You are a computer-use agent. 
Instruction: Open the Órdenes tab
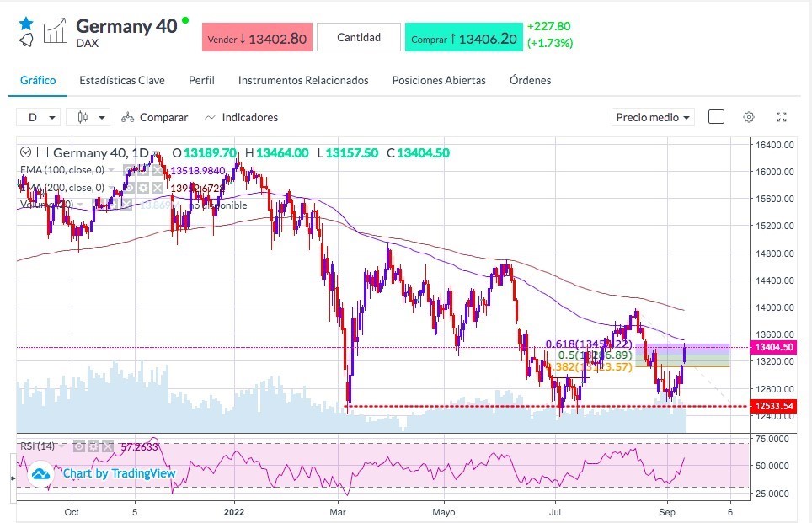[530, 80]
